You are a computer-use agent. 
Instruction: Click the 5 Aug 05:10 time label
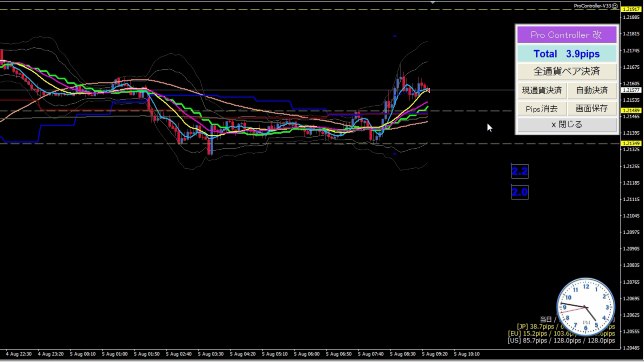[274, 354]
